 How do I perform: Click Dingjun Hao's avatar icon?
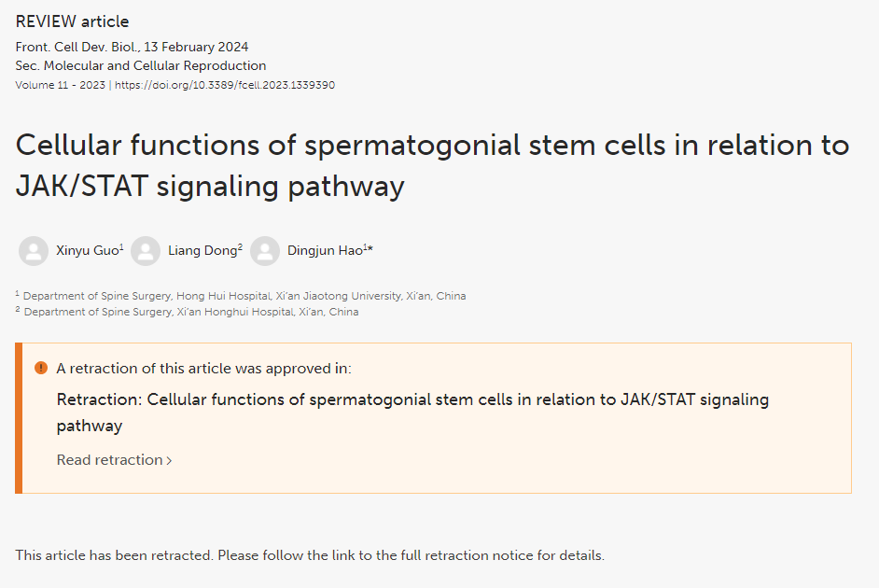click(265, 250)
